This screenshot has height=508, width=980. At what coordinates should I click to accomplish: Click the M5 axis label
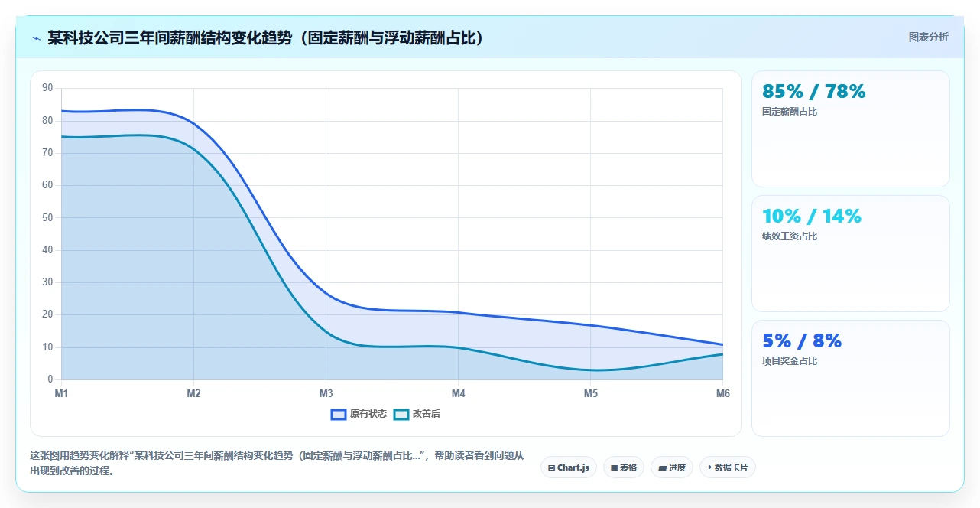[590, 393]
